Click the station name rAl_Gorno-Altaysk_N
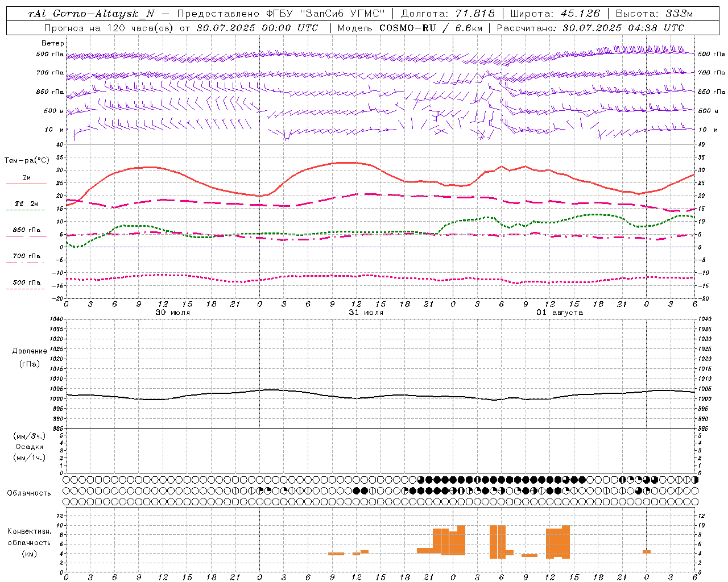The width and height of the screenshot is (728, 582). [91, 14]
